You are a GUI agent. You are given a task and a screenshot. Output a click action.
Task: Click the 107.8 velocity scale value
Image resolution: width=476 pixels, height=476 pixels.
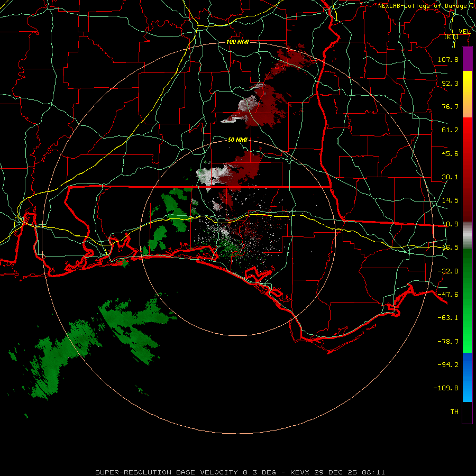(x=448, y=59)
